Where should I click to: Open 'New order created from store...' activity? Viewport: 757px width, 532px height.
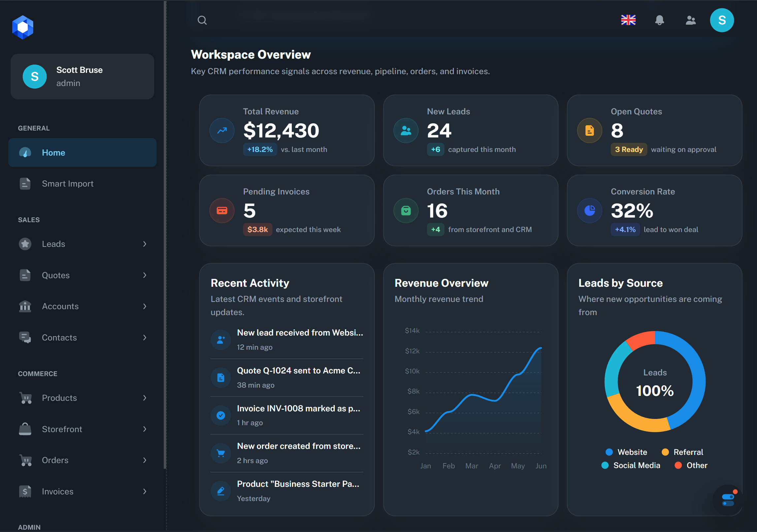coord(287,453)
